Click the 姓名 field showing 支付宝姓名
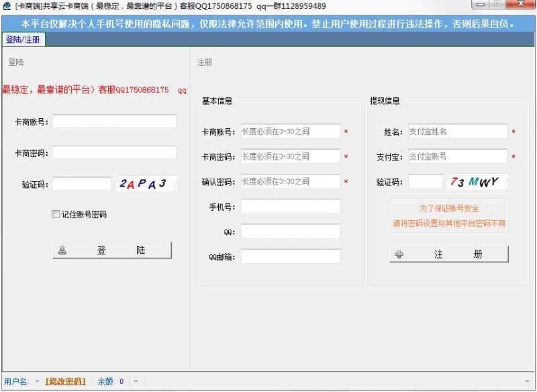 (458, 131)
